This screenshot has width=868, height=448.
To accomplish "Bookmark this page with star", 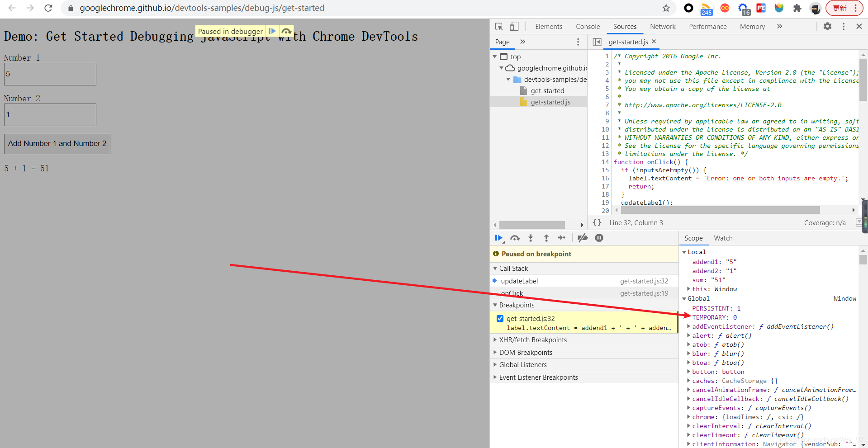I will coord(666,8).
